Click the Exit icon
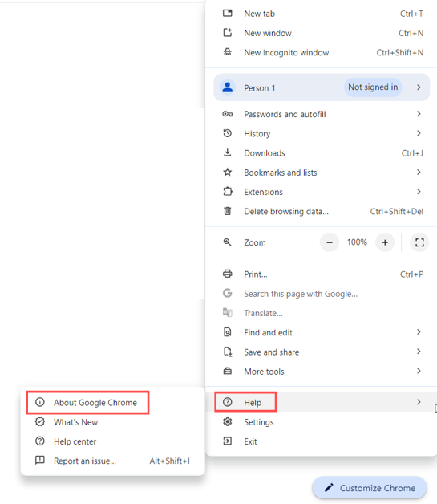Image resolution: width=437 pixels, height=504 pixels. [x=228, y=441]
